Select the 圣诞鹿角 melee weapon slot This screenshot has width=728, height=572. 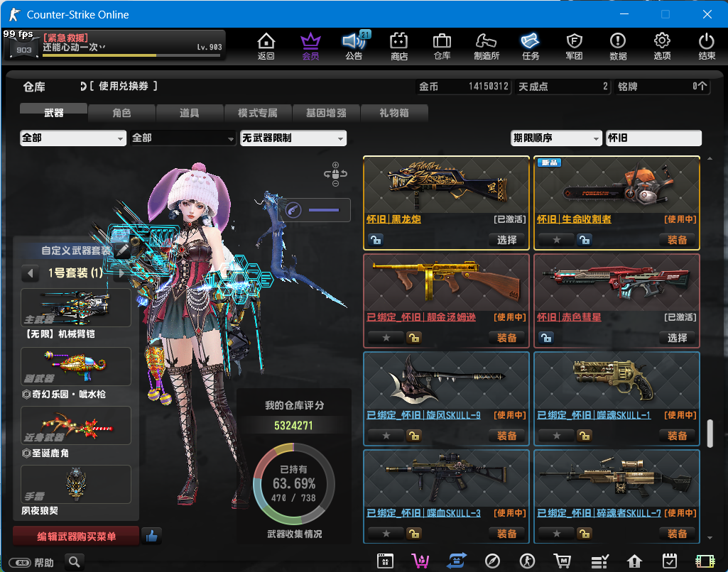click(76, 425)
